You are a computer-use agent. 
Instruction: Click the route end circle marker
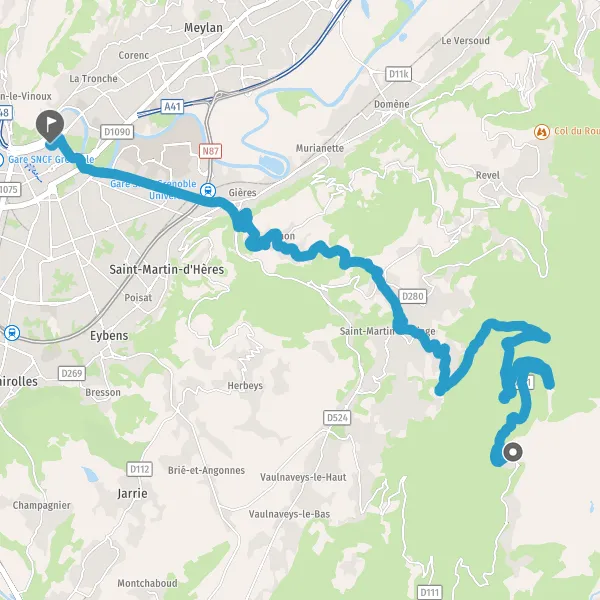513,452
